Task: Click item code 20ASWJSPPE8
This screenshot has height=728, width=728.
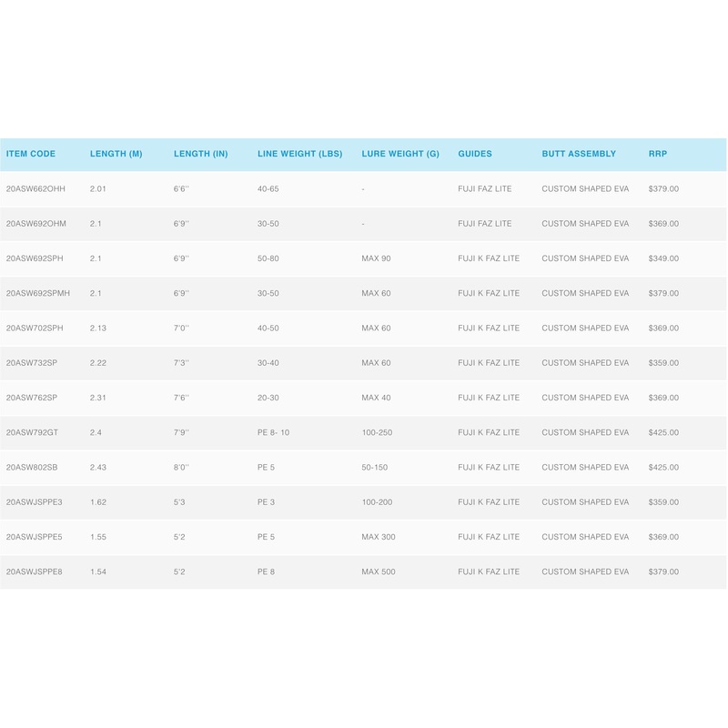Action: click(x=35, y=571)
